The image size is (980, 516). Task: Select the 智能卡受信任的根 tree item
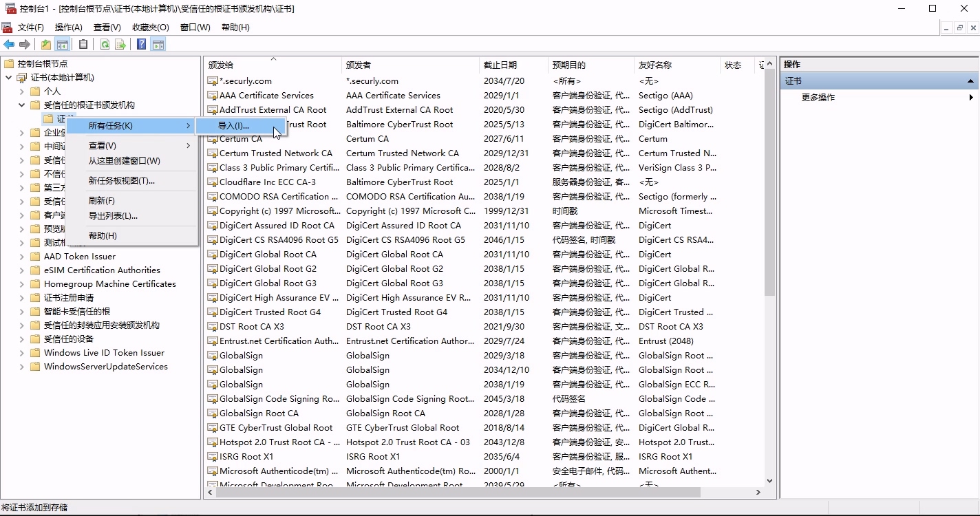click(x=77, y=311)
